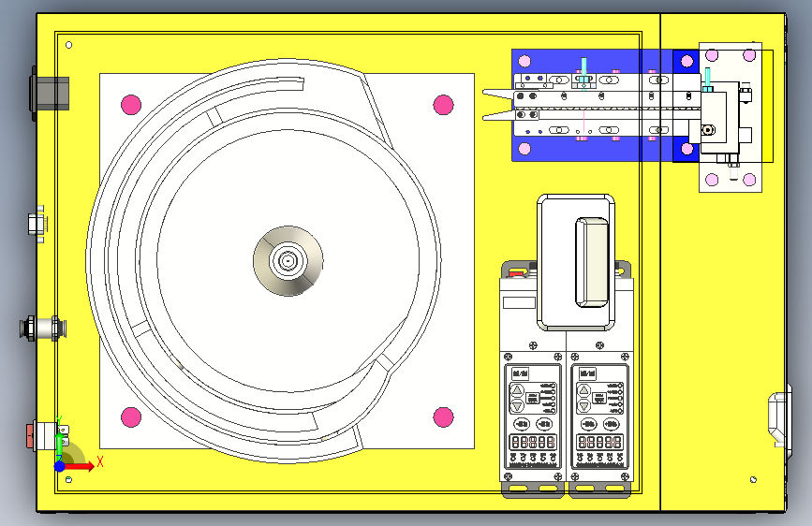
Task: Pick the top-right pink bolt on the white end plate
Action: (x=749, y=55)
